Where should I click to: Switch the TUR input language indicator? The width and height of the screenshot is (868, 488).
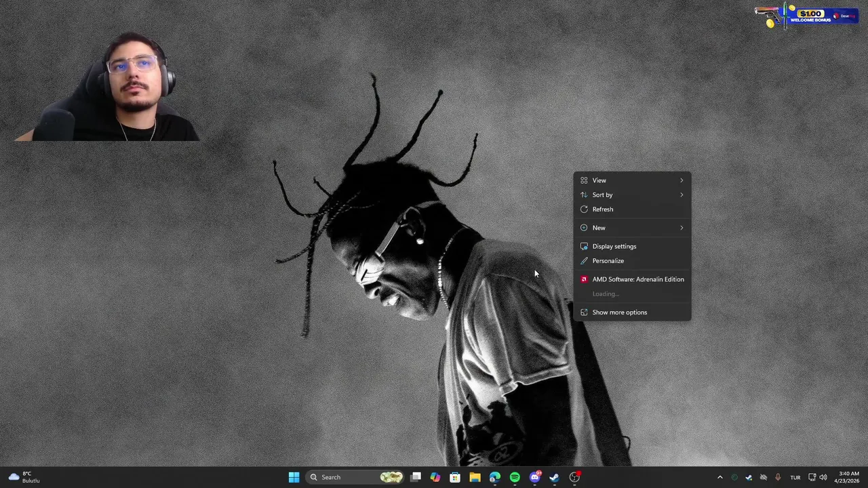pos(795,477)
